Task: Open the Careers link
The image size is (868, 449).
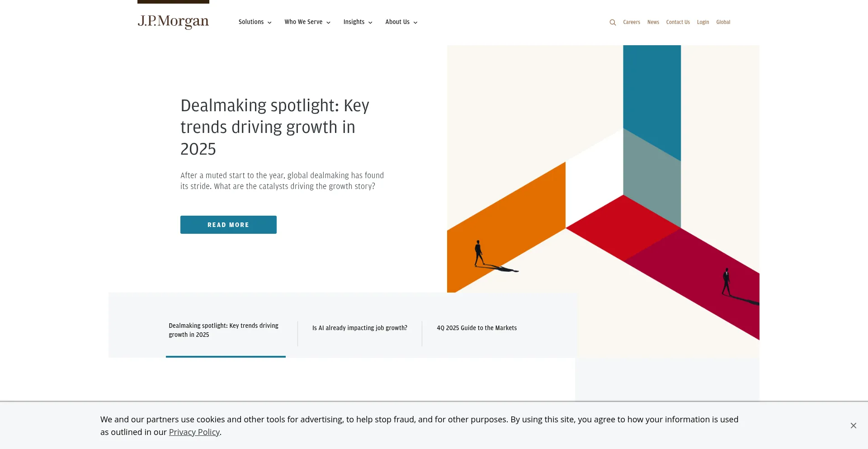Action: tap(631, 22)
